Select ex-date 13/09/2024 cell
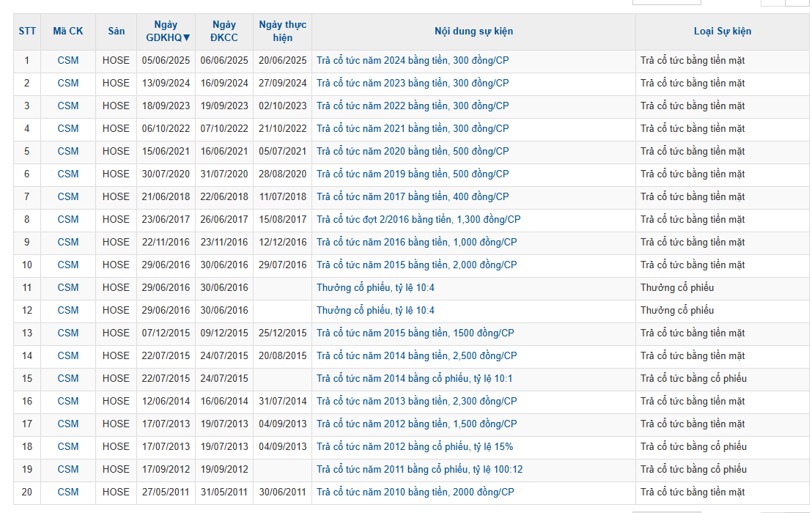Image resolution: width=812 pixels, height=513 pixels. click(x=166, y=84)
